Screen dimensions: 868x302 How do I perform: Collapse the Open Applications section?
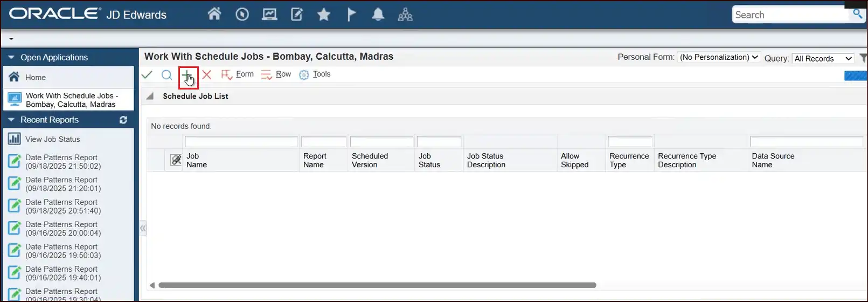click(11, 57)
